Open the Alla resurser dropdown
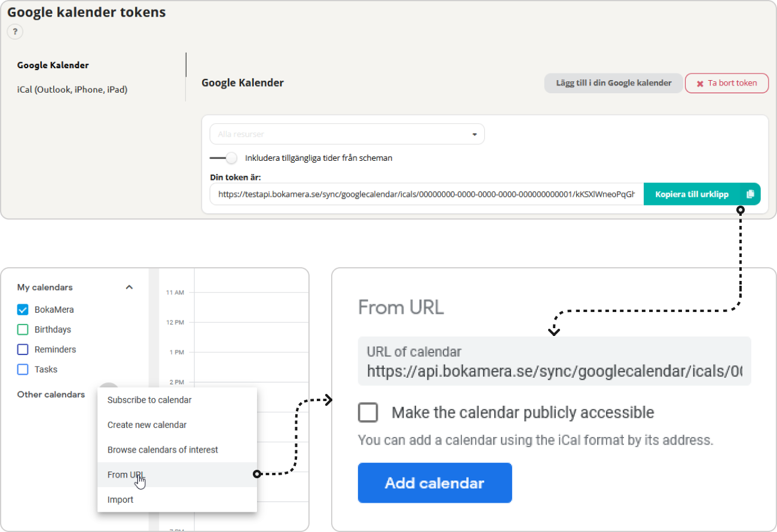This screenshot has height=532, width=777. [347, 134]
